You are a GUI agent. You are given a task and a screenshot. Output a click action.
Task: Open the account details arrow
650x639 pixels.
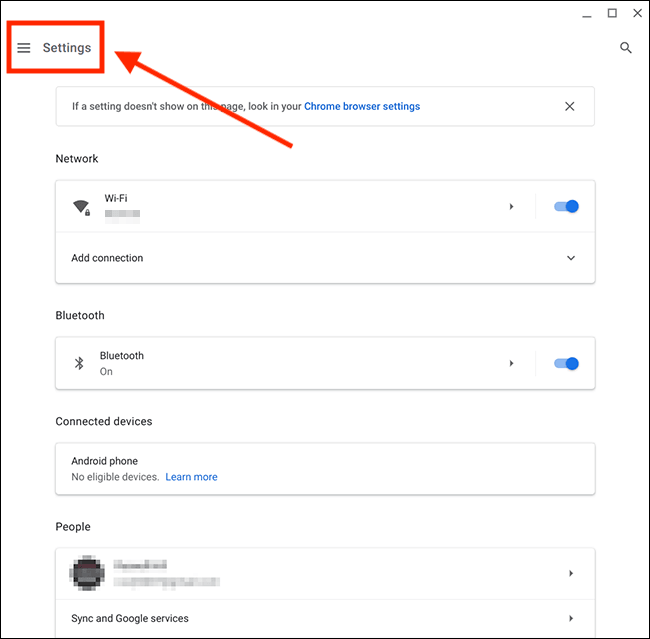pyautogui.click(x=571, y=573)
